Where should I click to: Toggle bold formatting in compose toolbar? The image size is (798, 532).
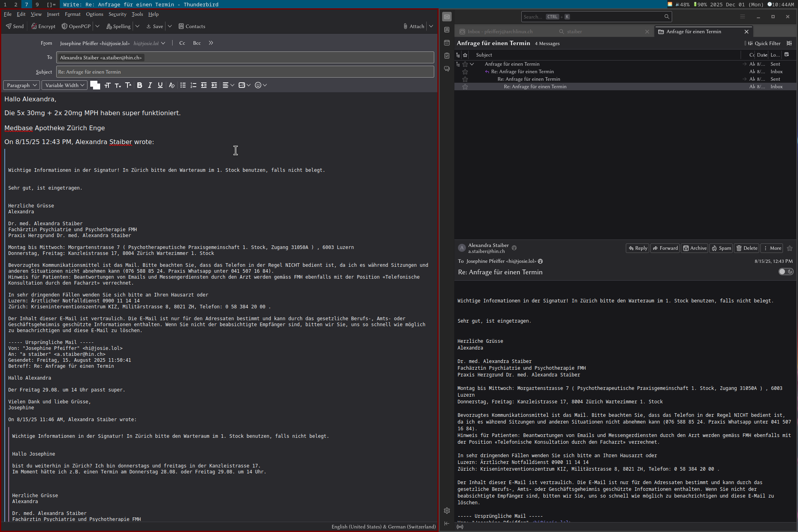coord(139,85)
